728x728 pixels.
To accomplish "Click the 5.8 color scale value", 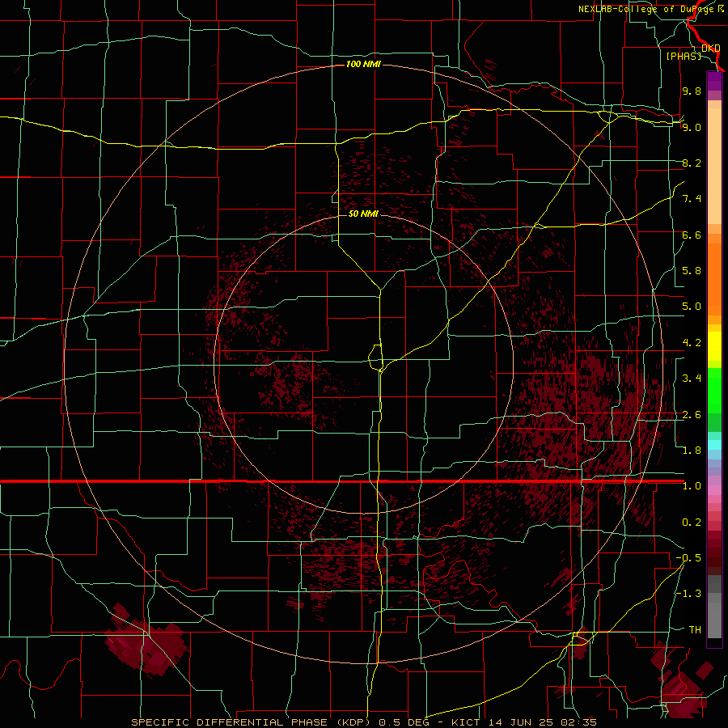I will tap(692, 271).
